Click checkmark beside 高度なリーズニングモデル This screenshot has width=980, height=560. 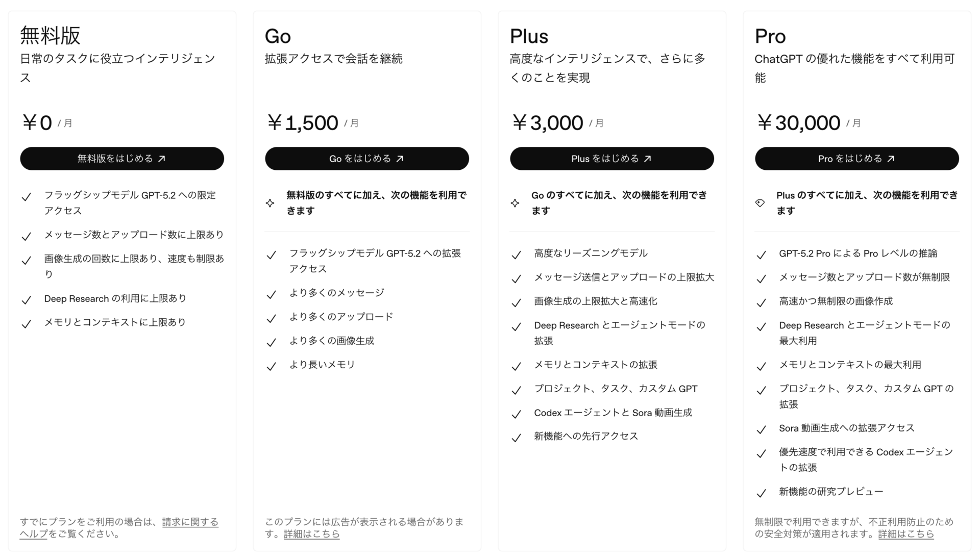pos(517,254)
